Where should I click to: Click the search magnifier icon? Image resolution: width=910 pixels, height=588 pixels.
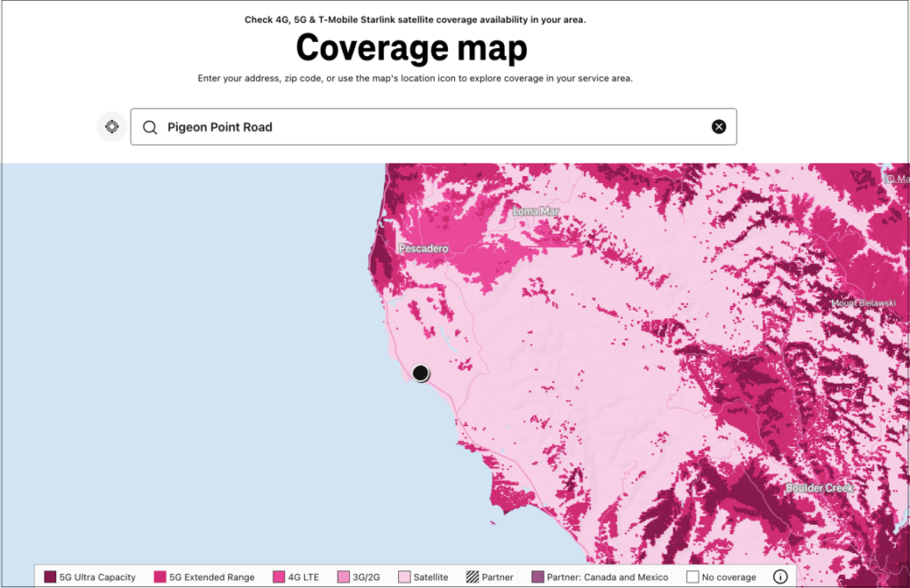pos(149,128)
